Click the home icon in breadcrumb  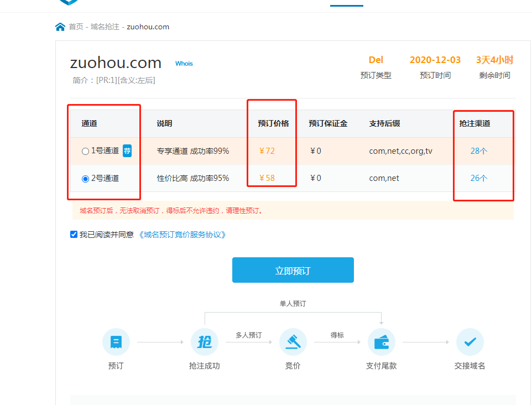point(60,27)
